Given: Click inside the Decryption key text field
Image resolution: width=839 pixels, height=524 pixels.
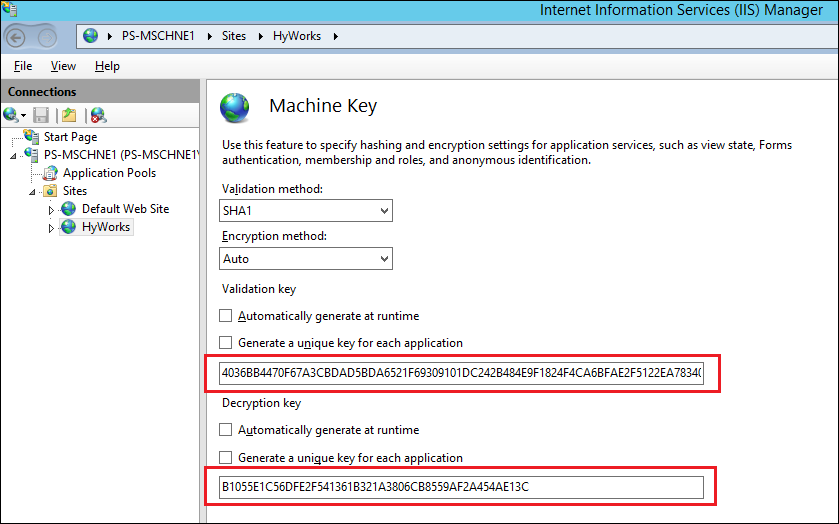Looking at the screenshot, I should (x=460, y=488).
